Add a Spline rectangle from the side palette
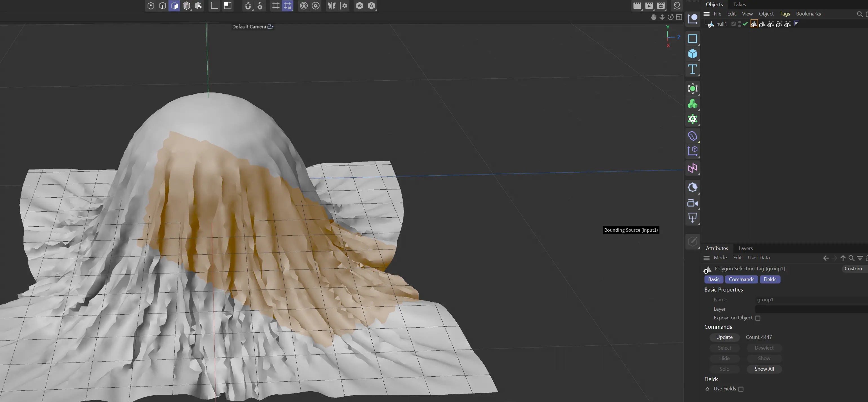Image resolution: width=868 pixels, height=402 pixels. [693, 39]
